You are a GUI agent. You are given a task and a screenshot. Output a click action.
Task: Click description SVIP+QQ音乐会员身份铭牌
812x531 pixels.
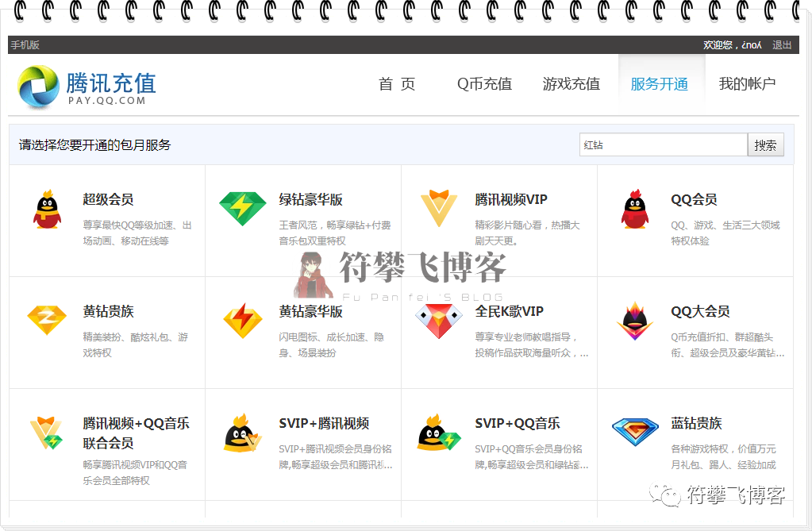pyautogui.click(x=531, y=457)
